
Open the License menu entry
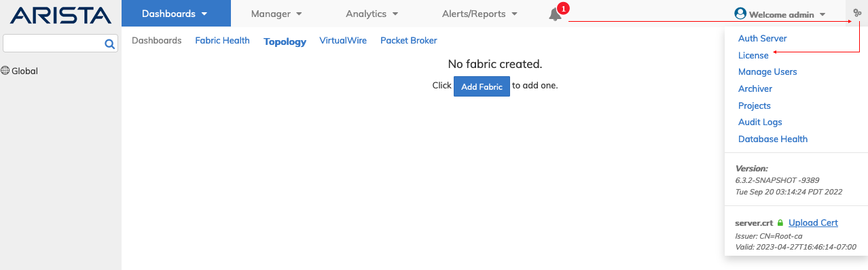[x=753, y=55]
